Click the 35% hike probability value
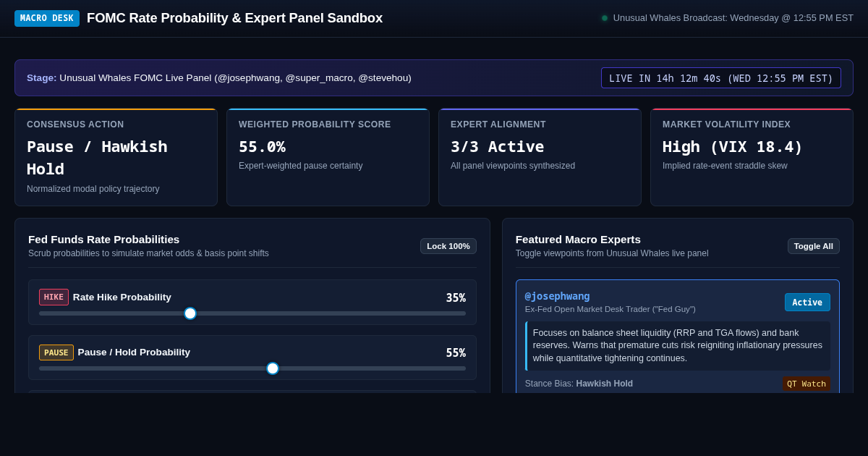Image resolution: width=868 pixels, height=456 pixels. point(456,298)
